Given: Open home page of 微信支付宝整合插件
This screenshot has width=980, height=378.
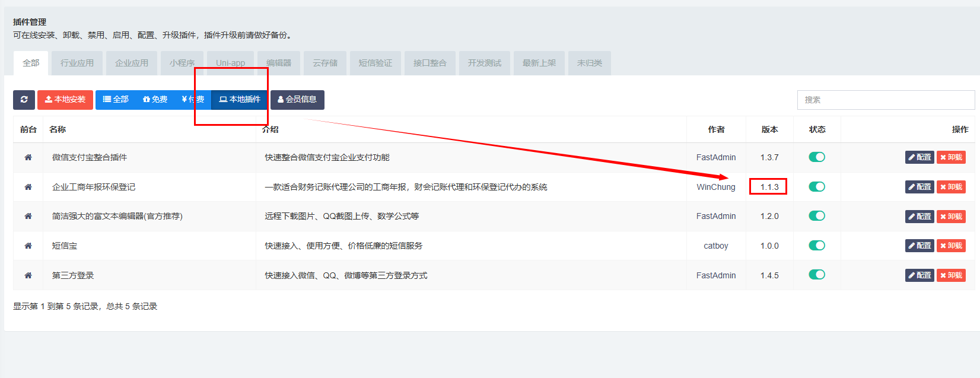Looking at the screenshot, I should click(x=28, y=157).
